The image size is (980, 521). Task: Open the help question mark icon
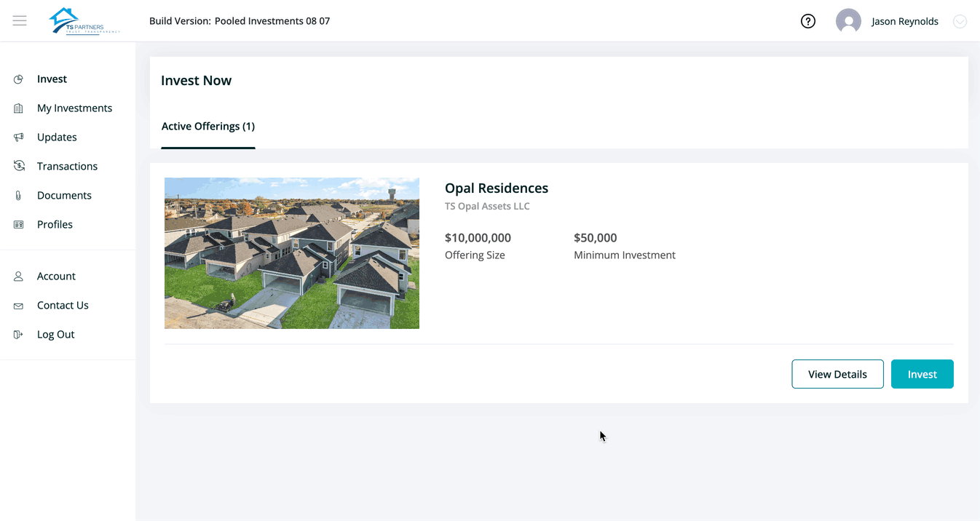(807, 21)
